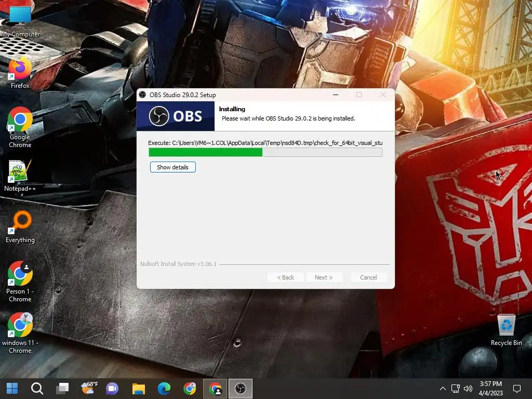Viewport: 532px width, 399px height.
Task: Click the 'OBS Studio 29.0.2 Setup' title text
Action: click(182, 95)
